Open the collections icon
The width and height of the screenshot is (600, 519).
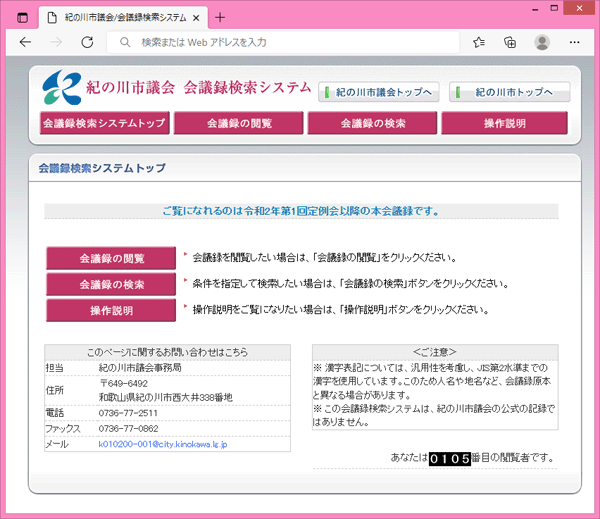[510, 42]
